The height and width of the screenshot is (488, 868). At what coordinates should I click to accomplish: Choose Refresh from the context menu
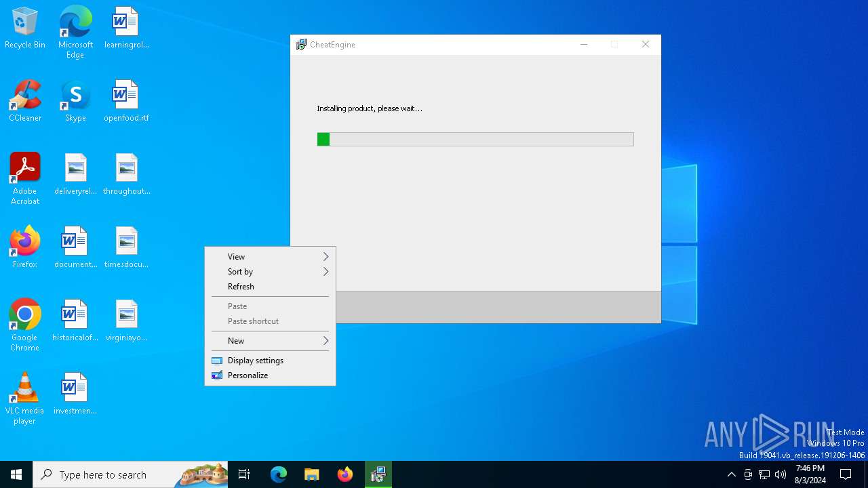(270, 287)
